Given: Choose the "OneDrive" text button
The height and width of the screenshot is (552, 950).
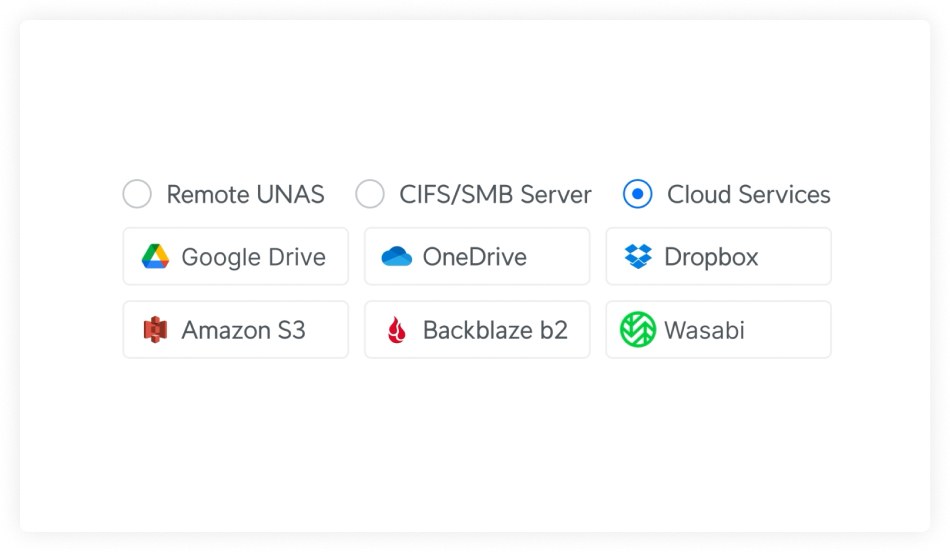Looking at the screenshot, I should coord(475,257).
